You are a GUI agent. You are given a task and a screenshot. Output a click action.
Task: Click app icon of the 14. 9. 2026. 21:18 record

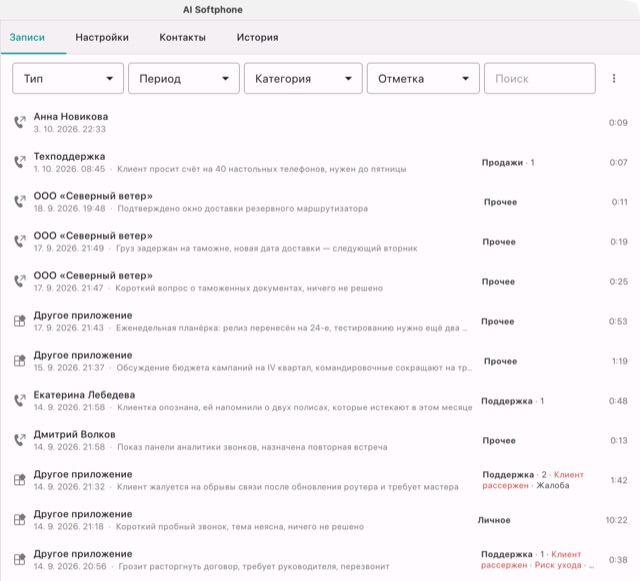pyautogui.click(x=20, y=520)
